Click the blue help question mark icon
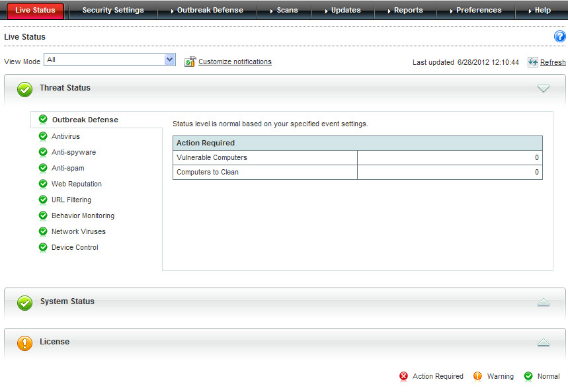This screenshot has height=392, width=568. click(x=559, y=37)
